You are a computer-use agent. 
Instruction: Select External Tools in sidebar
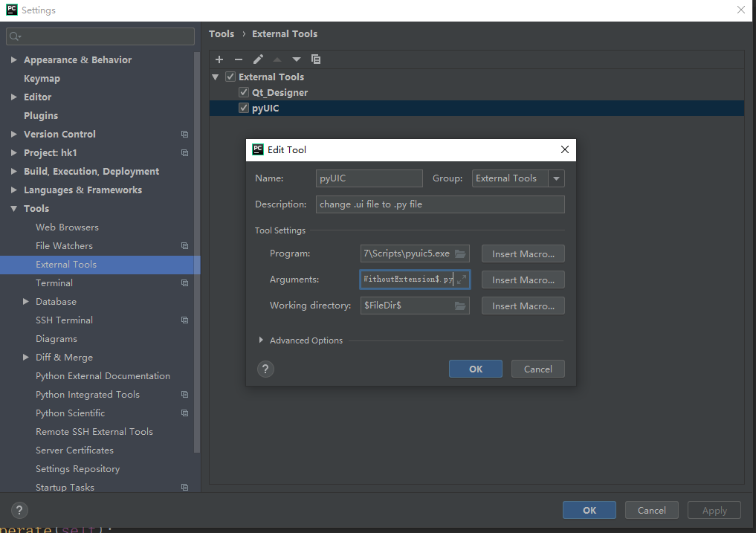click(100, 265)
